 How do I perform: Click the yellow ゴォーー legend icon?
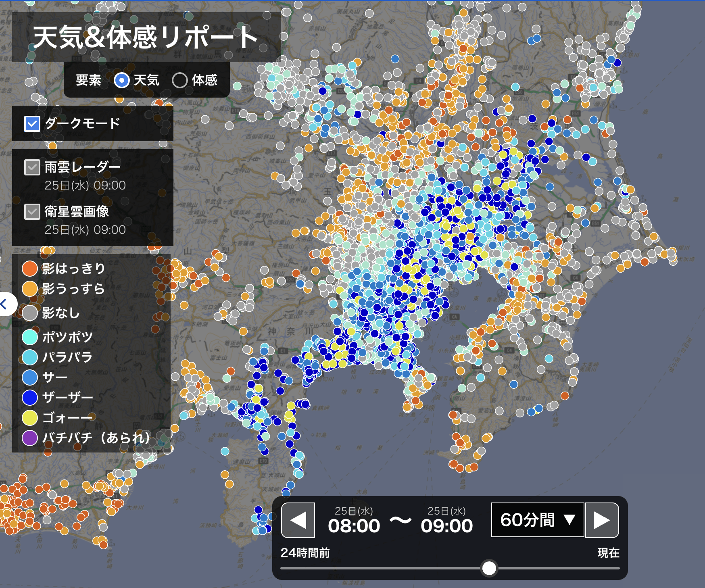click(30, 418)
